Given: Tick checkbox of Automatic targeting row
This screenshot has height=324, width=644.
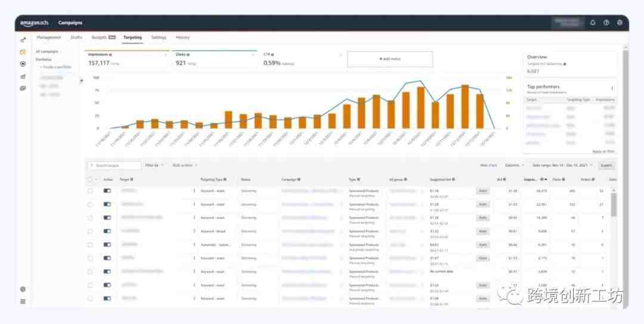Looking at the screenshot, I should pos(90,245).
